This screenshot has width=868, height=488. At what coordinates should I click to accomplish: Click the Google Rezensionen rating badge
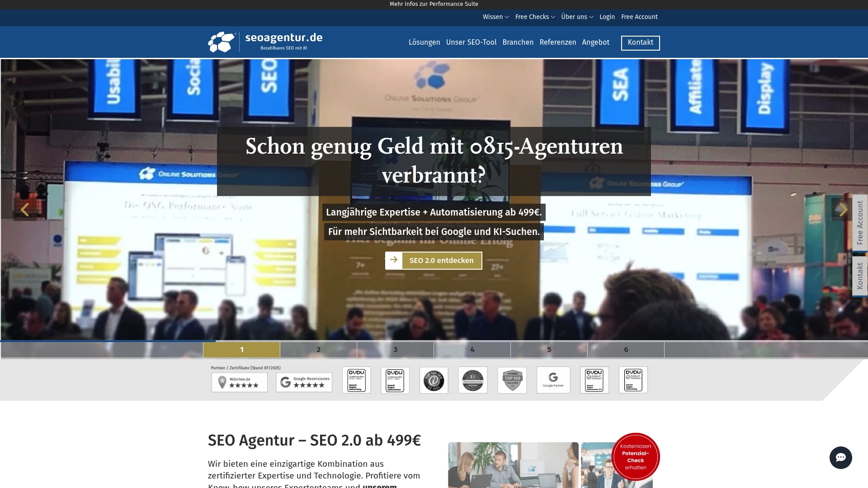(x=303, y=382)
